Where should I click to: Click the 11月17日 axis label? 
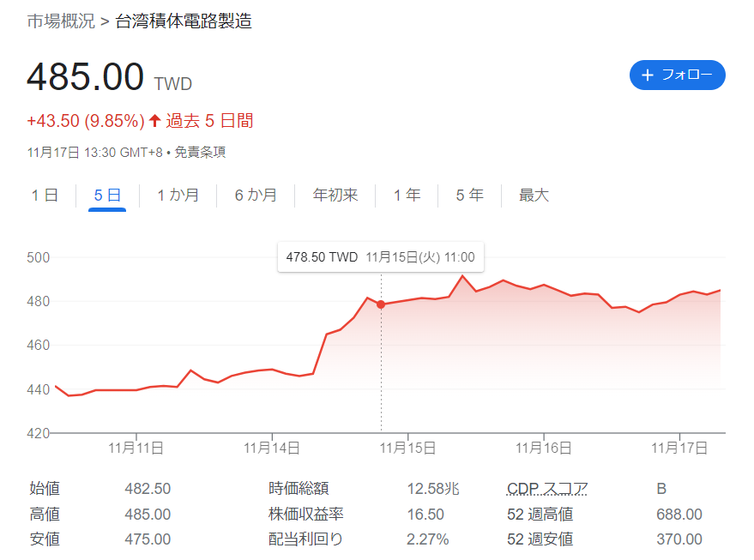(x=679, y=448)
